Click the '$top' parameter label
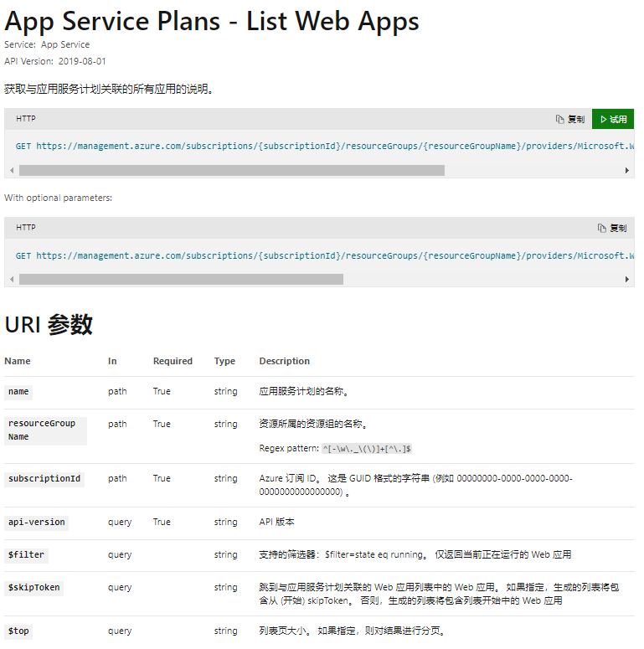The width and height of the screenshot is (644, 649). 18,631
